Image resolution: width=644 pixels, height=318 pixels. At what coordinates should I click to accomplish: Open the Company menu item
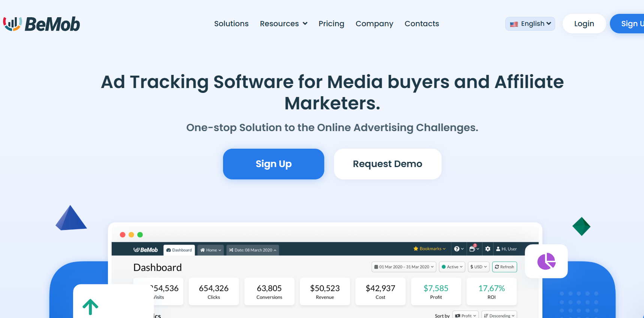pos(374,24)
